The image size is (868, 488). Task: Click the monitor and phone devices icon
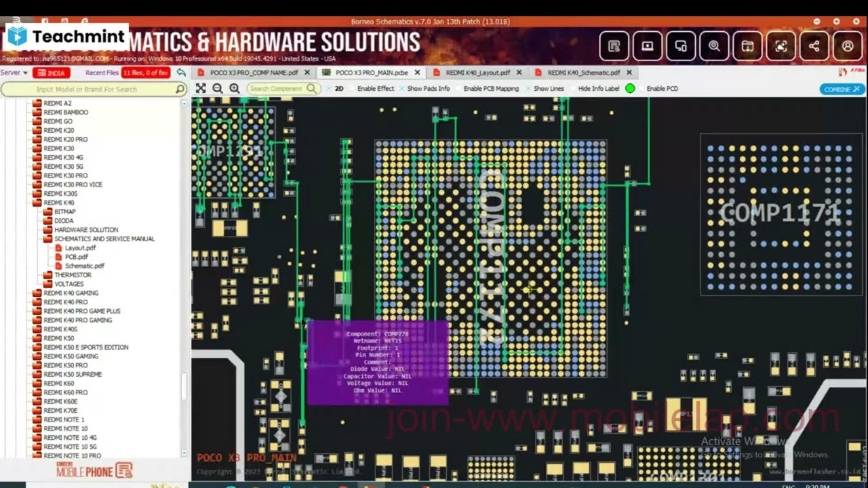click(x=681, y=46)
